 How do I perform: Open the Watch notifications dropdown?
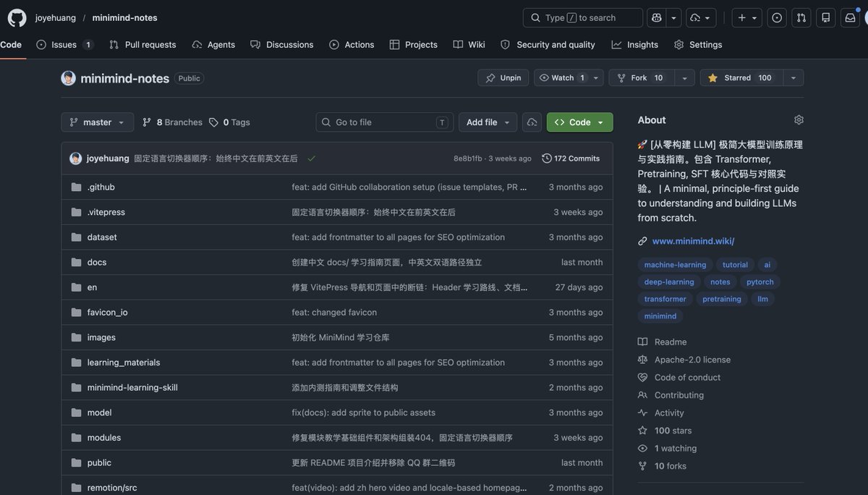569,78
